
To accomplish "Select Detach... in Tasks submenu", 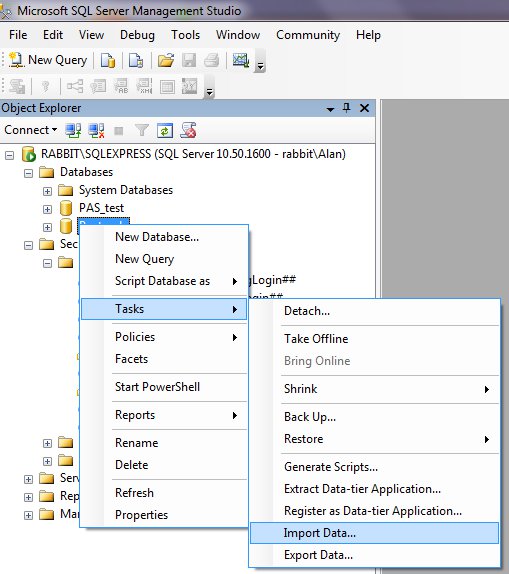I will pyautogui.click(x=374, y=311).
